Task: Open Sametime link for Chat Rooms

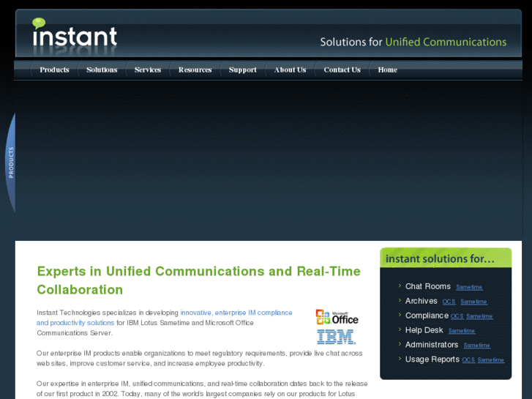Action: tap(469, 287)
